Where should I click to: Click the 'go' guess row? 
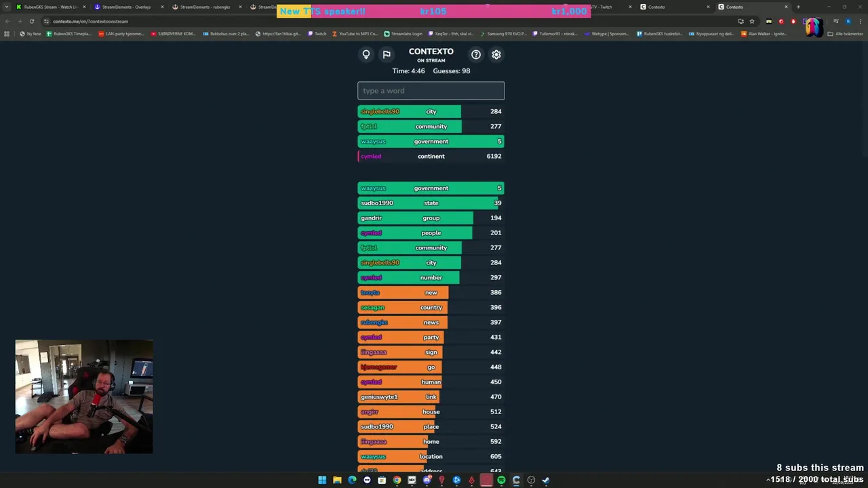(431, 367)
